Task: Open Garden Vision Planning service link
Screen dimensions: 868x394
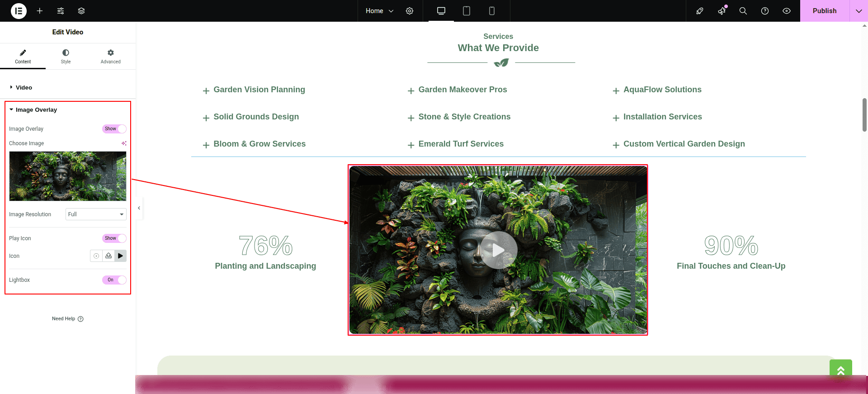Action: pyautogui.click(x=259, y=90)
